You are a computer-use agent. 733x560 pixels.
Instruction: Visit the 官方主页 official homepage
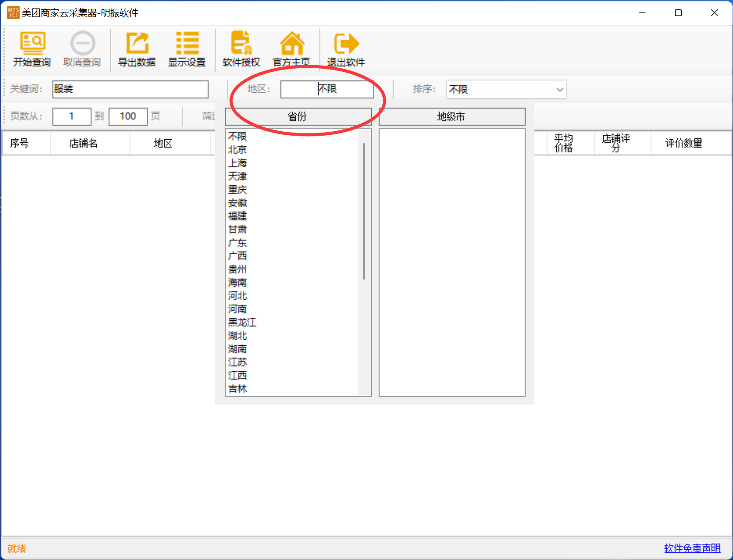point(292,49)
